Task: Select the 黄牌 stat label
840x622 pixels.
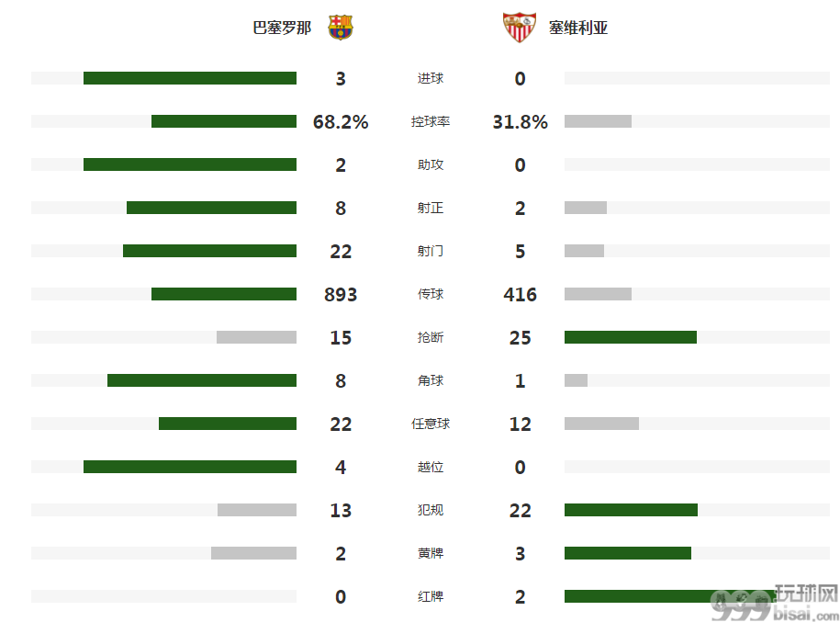Action: (431, 553)
